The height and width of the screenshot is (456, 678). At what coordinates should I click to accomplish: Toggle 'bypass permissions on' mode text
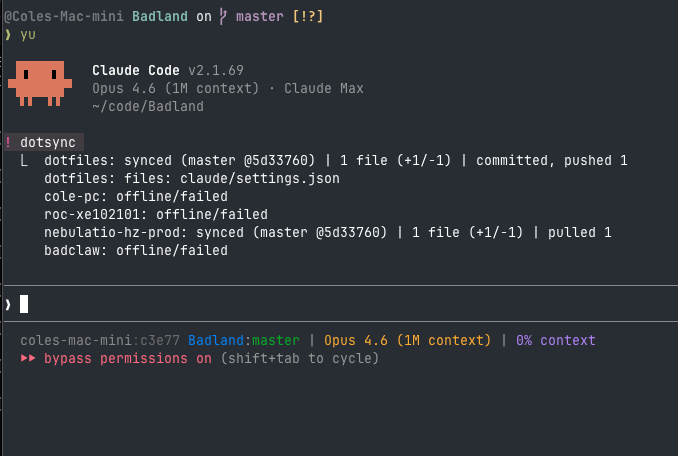tap(128, 359)
